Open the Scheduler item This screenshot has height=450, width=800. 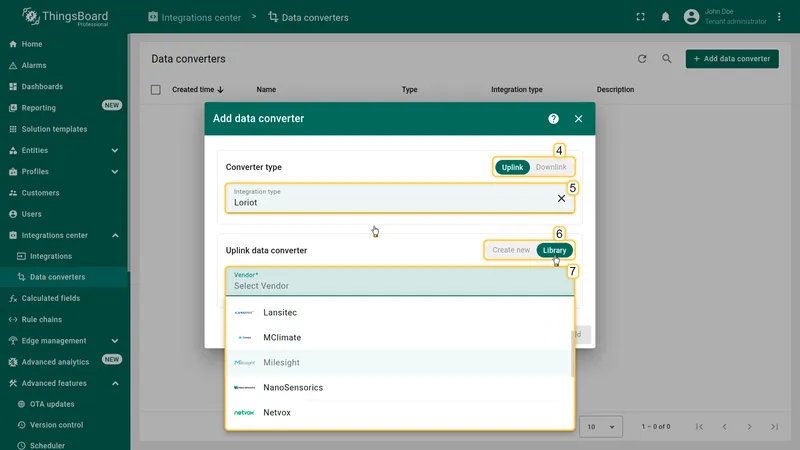tap(47, 445)
